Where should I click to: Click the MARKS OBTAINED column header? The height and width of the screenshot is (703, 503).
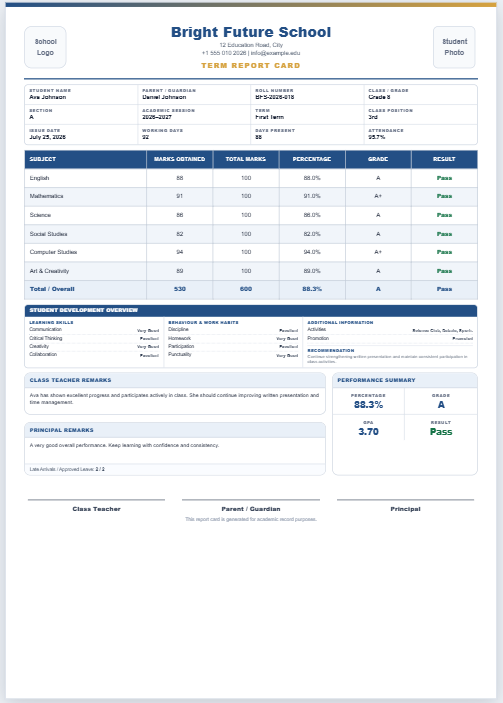pyautogui.click(x=179, y=159)
